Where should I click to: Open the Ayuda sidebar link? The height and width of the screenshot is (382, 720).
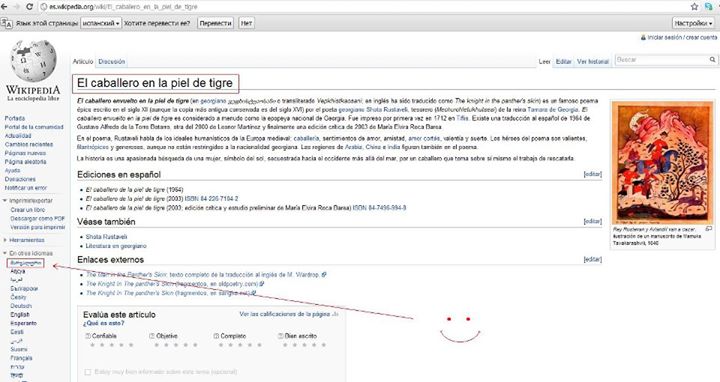12,170
